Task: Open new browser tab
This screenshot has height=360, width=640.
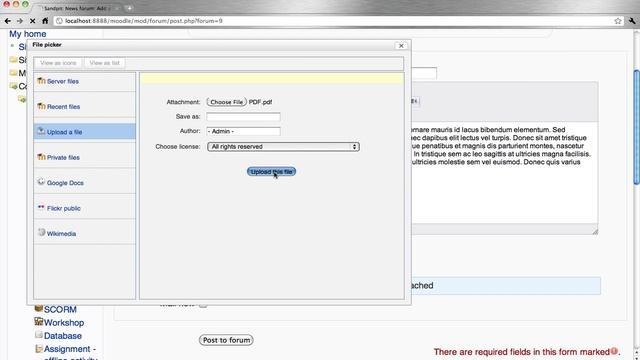Action: (129, 8)
